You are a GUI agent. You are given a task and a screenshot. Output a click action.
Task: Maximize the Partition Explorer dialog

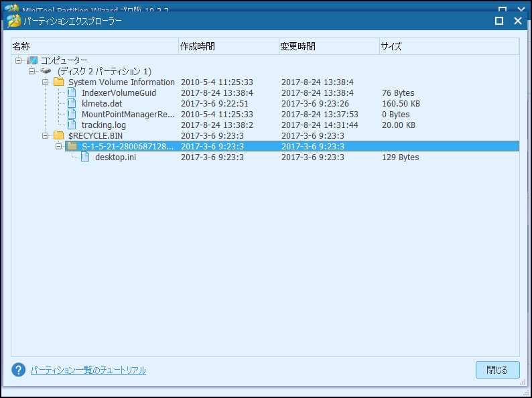499,21
